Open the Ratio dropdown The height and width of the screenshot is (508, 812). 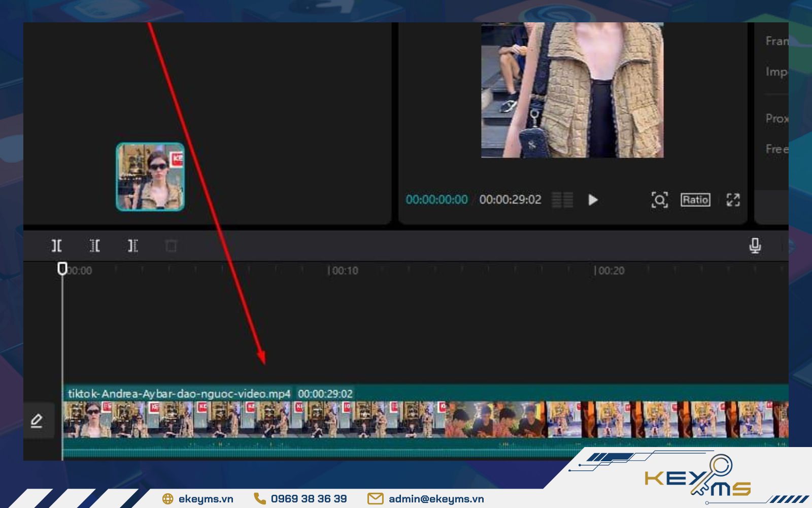pos(696,200)
